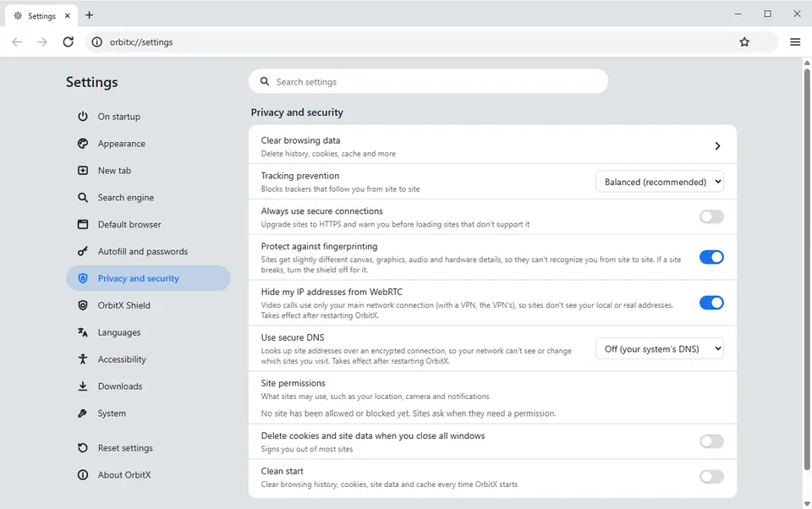Enable Always use secure connections toggle
The height and width of the screenshot is (509, 812).
pyautogui.click(x=711, y=216)
